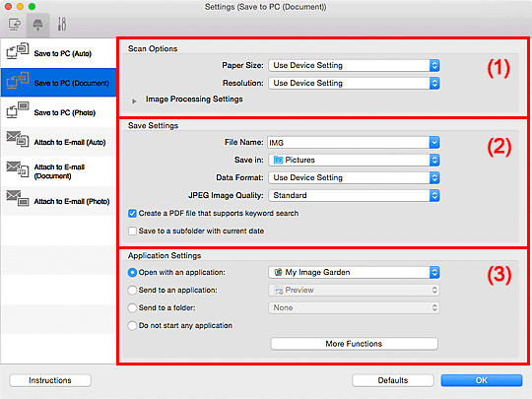Click the Attach to E-mail (Document) icon
The width and height of the screenshot is (532, 399).
(18, 169)
